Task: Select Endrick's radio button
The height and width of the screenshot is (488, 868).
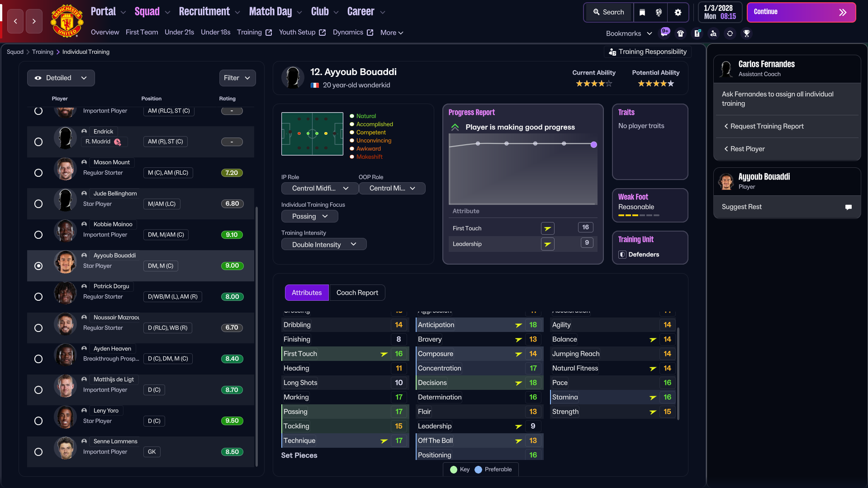Action: click(x=38, y=142)
